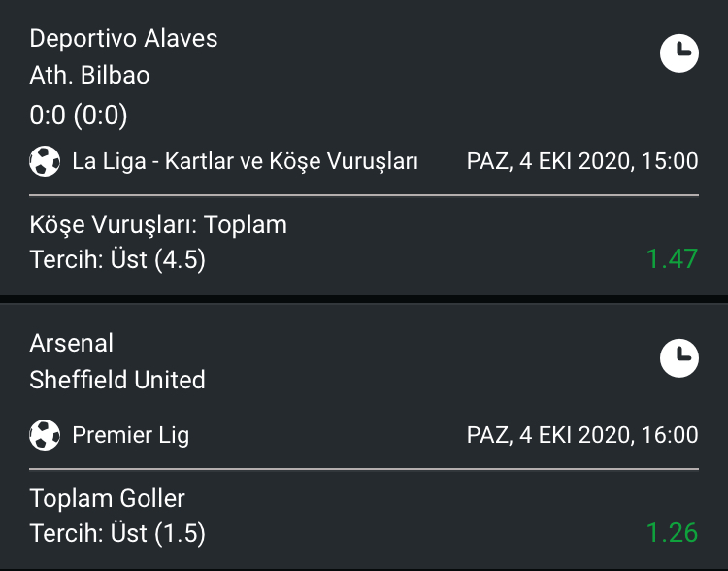Click the soccer ball icon beside La Liga

[x=45, y=161]
